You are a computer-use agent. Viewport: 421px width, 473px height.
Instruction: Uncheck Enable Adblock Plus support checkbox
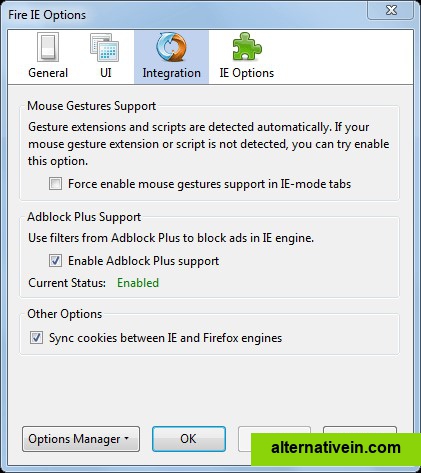click(x=55, y=261)
